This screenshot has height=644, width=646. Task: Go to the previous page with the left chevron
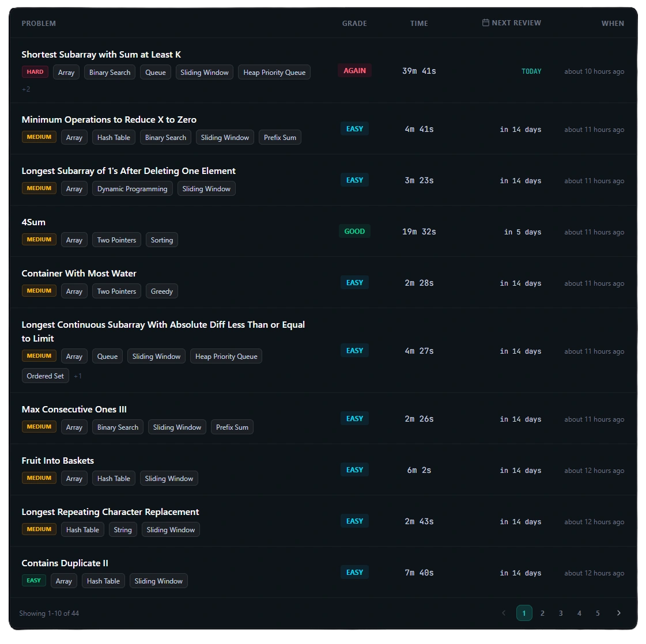[504, 613]
